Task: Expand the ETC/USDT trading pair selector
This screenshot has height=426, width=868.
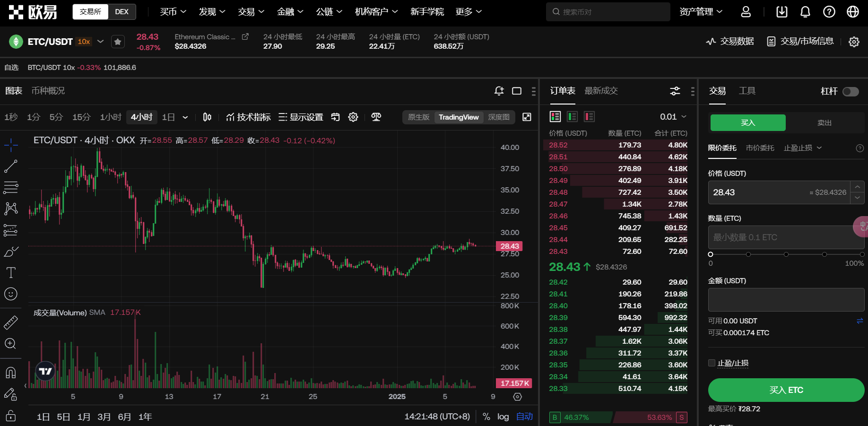Action: (x=100, y=42)
